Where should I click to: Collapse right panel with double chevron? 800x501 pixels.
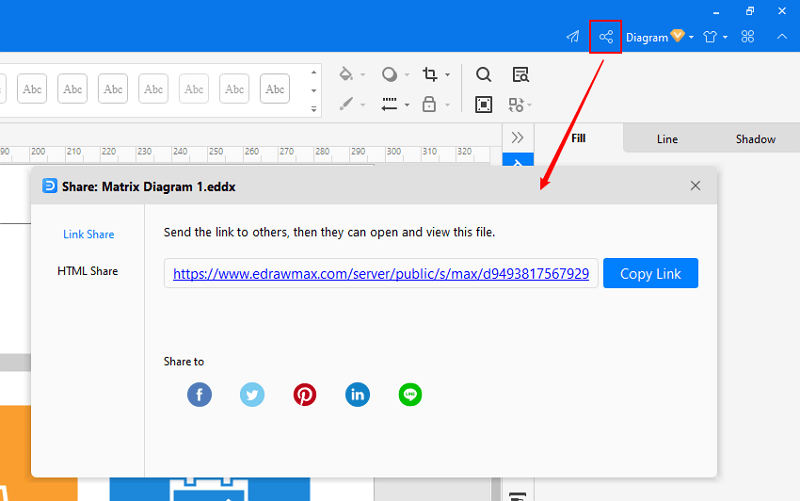pyautogui.click(x=517, y=138)
